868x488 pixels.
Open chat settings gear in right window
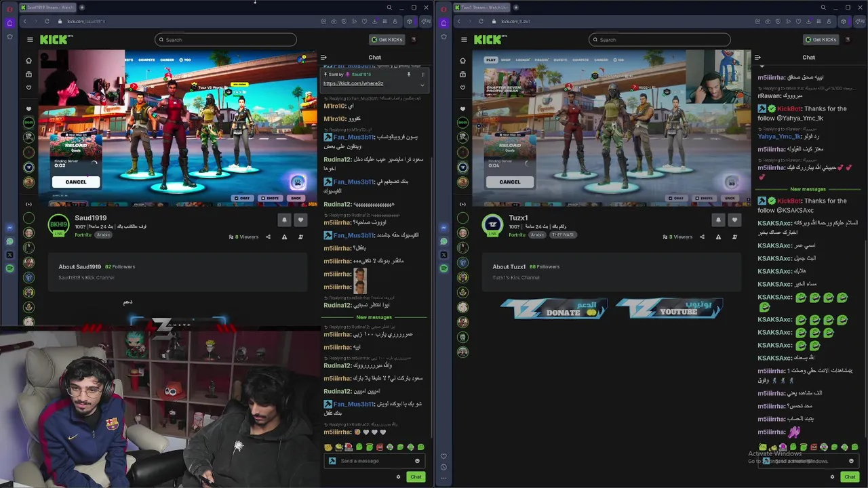click(x=832, y=476)
